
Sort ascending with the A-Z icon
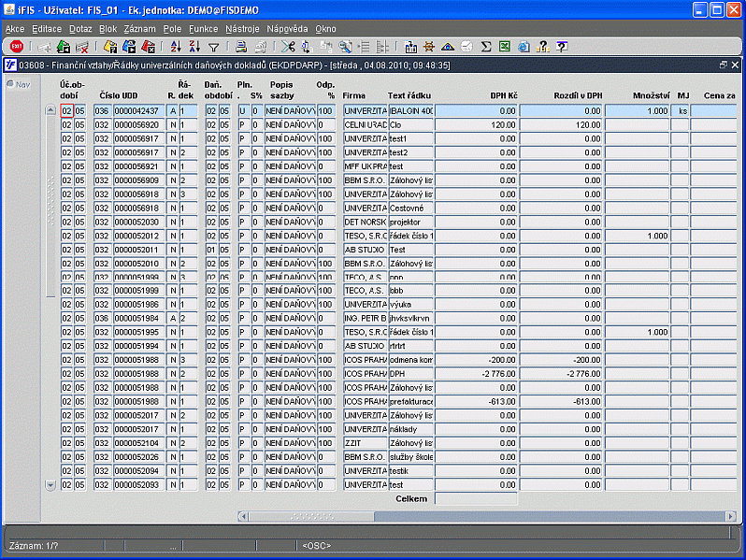coord(175,46)
